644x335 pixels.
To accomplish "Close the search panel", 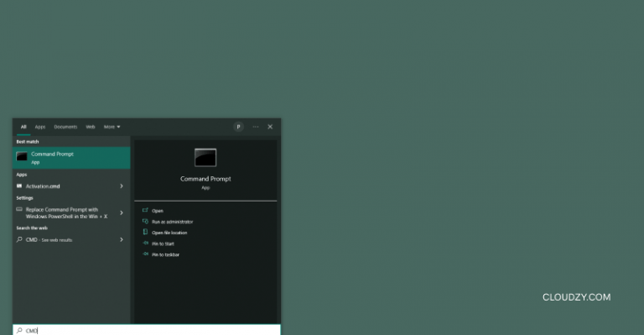I will click(270, 127).
